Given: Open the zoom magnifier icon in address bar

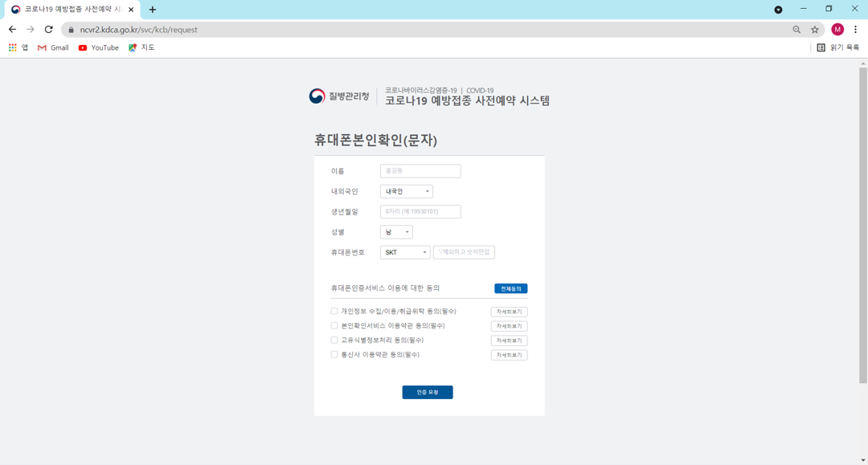Looking at the screenshot, I should [796, 30].
